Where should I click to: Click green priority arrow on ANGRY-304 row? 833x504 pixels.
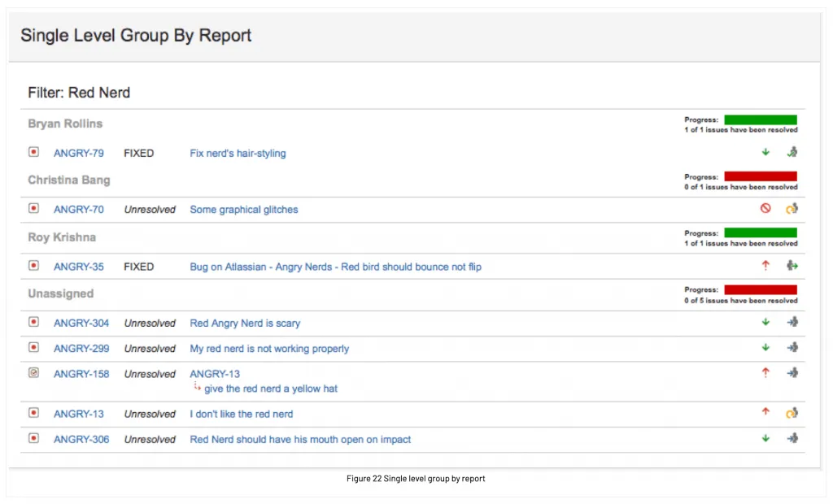click(765, 322)
